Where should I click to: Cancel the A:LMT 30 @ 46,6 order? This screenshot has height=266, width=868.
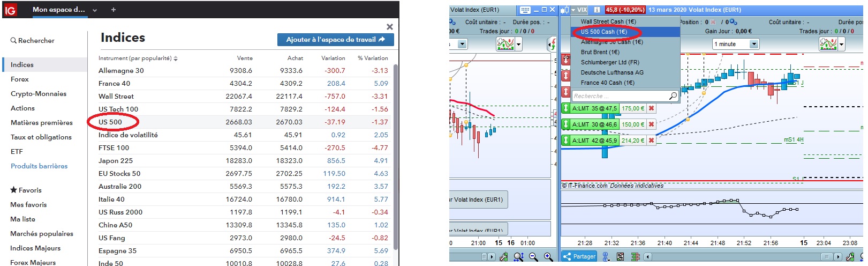click(x=651, y=124)
